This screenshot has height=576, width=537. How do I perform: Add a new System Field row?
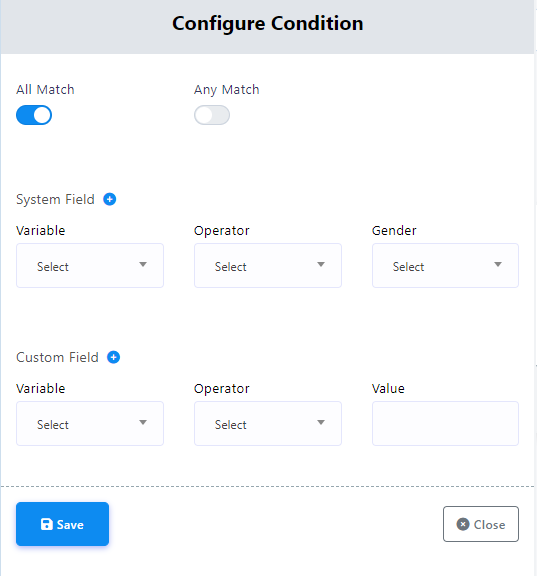point(109,199)
